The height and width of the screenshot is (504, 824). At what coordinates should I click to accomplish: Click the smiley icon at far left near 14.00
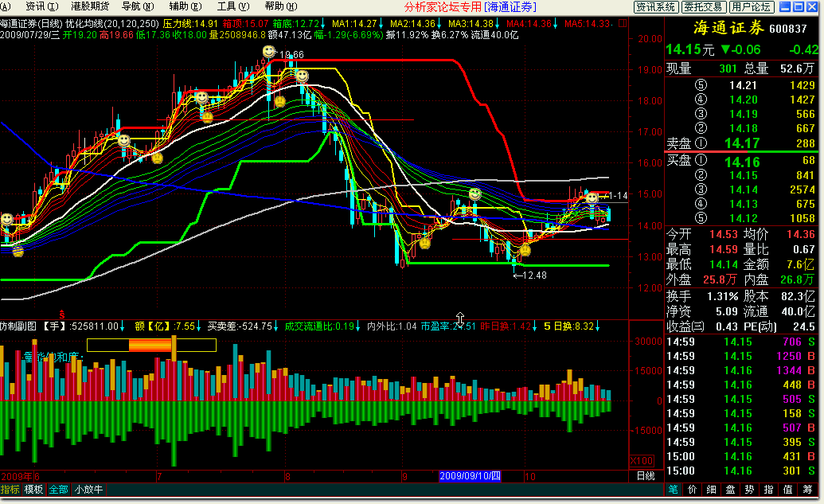pos(6,219)
